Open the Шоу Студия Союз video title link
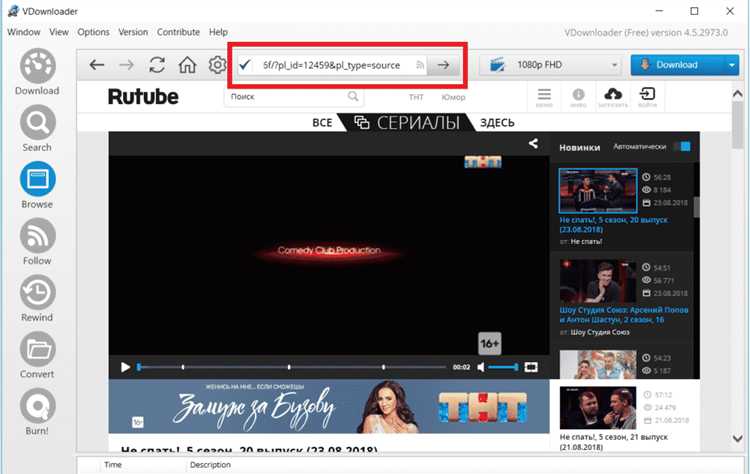 (x=624, y=314)
